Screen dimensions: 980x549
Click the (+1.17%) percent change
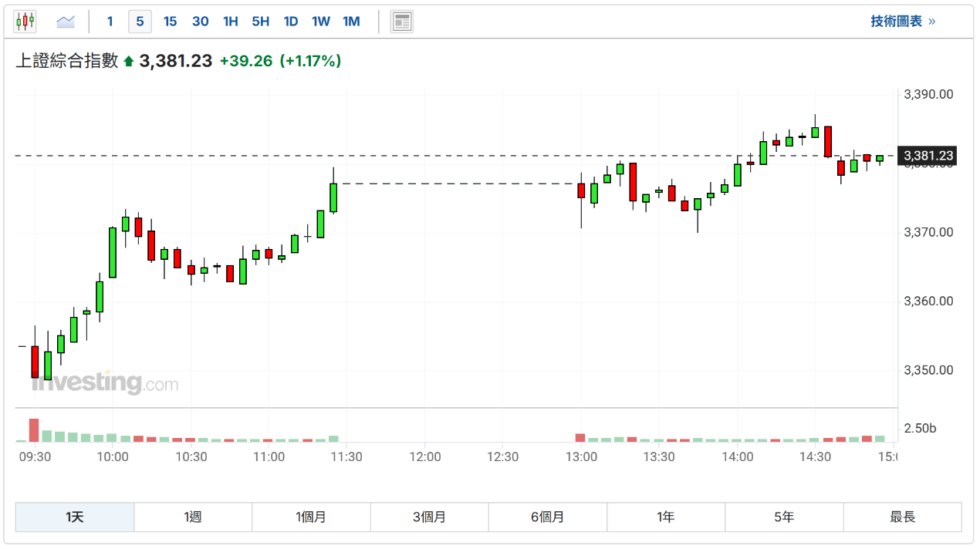coord(310,61)
